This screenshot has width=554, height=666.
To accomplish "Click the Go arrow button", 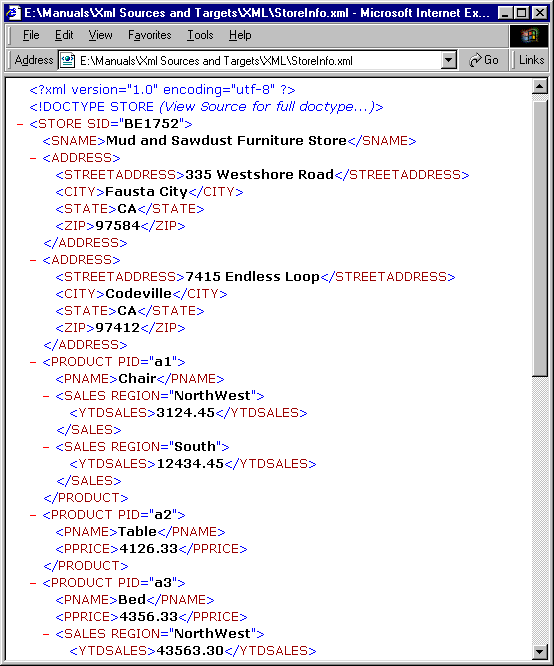I will pyautogui.click(x=483, y=60).
